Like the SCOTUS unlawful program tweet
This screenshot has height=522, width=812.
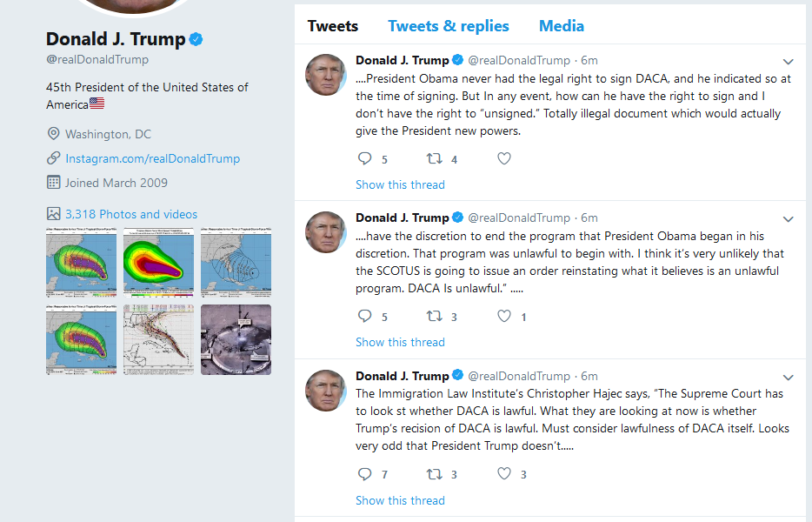point(504,317)
